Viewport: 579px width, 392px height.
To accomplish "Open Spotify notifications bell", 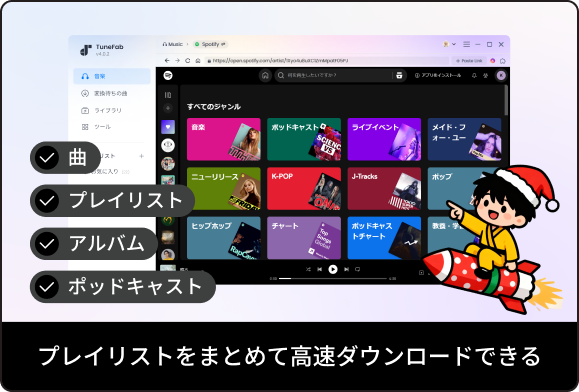I will pos(474,75).
